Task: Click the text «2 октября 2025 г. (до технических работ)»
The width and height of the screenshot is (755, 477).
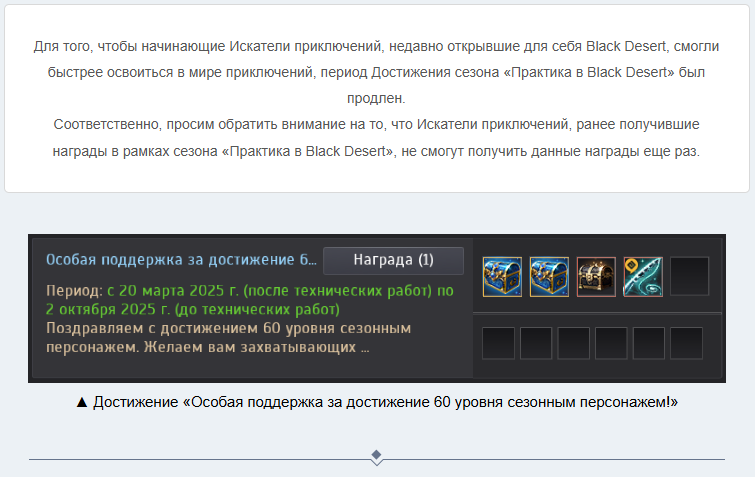Action: tap(193, 309)
